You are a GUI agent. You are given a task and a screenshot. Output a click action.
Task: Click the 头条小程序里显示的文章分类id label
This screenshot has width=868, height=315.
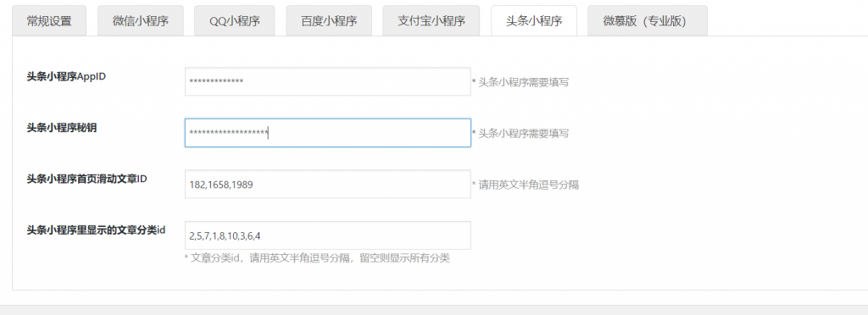click(97, 229)
